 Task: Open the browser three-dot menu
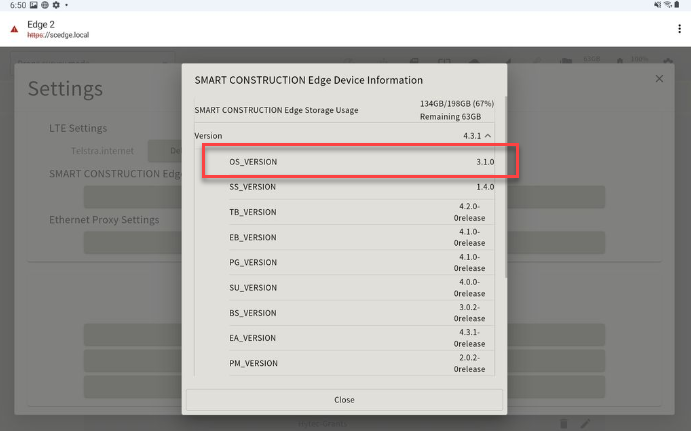(679, 29)
